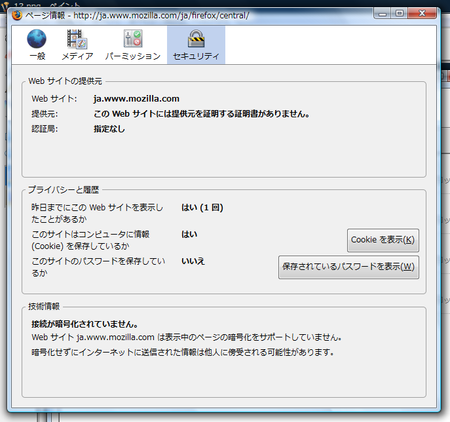Click the 技術情報 group heading
Screen dimensions: 450x422
click(x=44, y=306)
